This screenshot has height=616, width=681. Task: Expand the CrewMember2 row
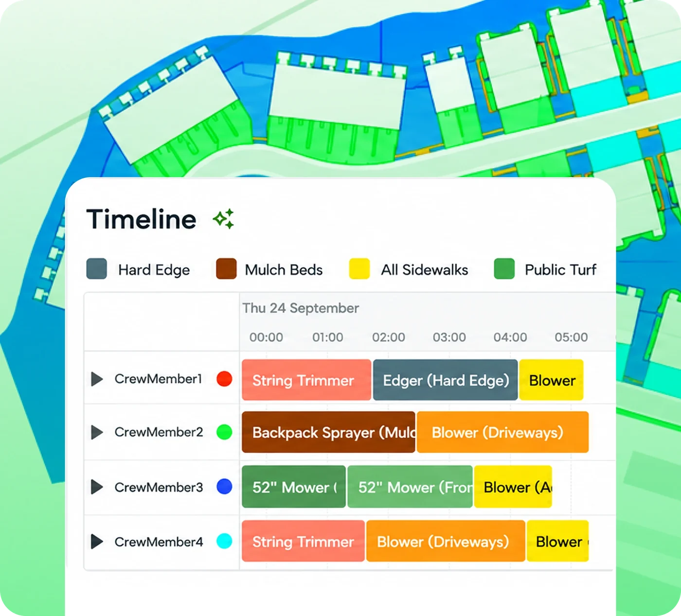click(97, 432)
